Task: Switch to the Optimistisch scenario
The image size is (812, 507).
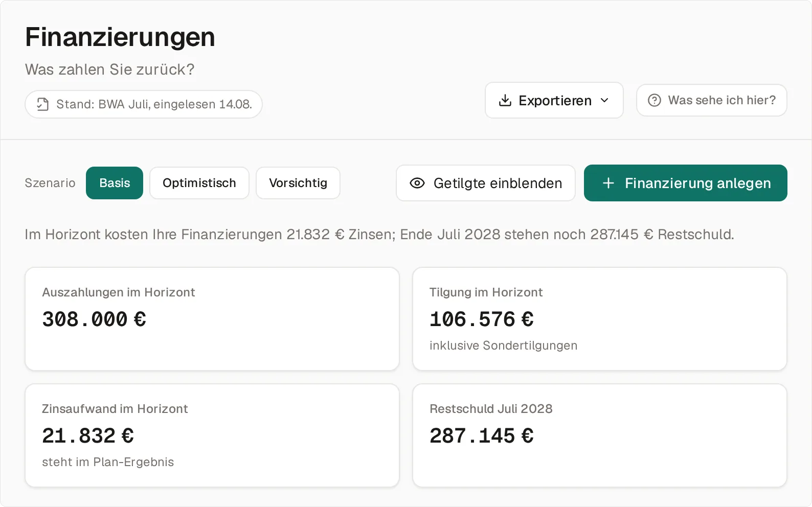Action: click(199, 183)
